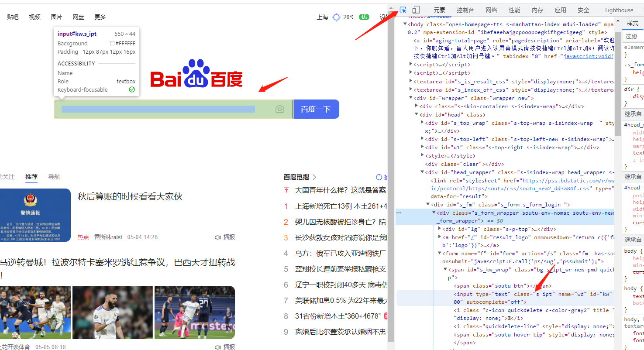Open the 应用 tab
644x350 pixels.
[561, 10]
